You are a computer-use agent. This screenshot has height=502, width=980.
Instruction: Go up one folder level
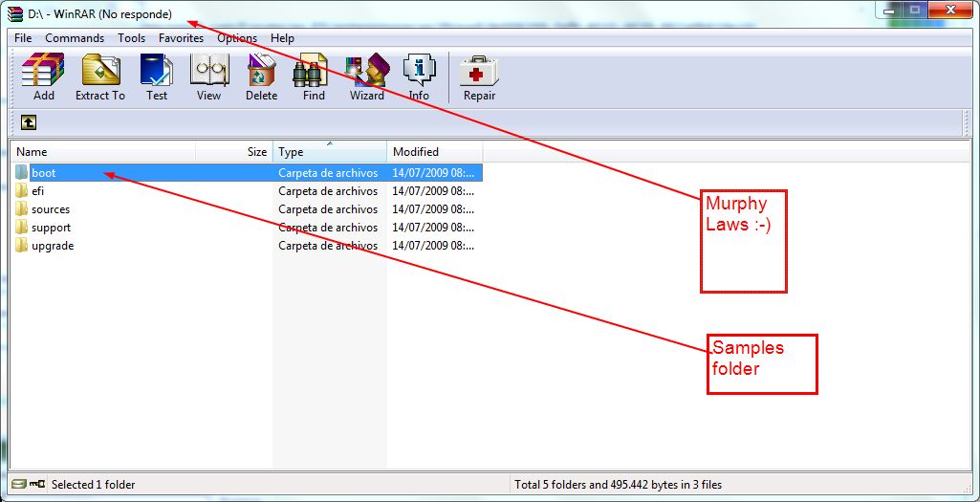point(29,122)
